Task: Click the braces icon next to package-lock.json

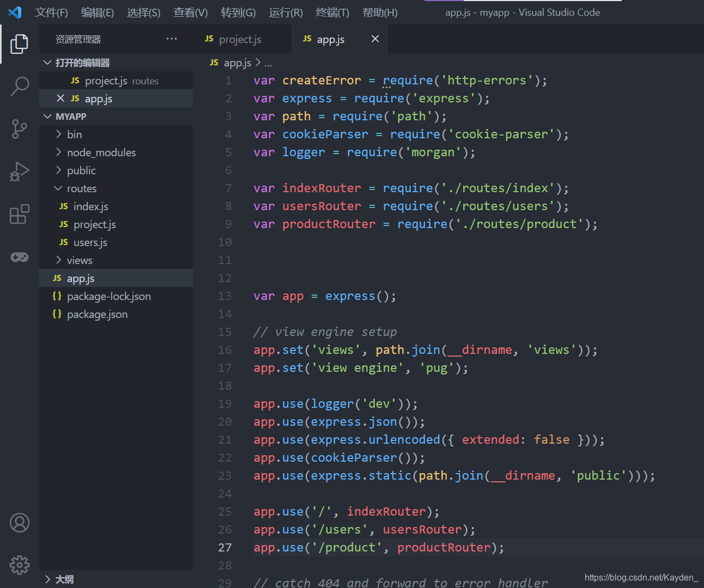Action: pyautogui.click(x=57, y=296)
